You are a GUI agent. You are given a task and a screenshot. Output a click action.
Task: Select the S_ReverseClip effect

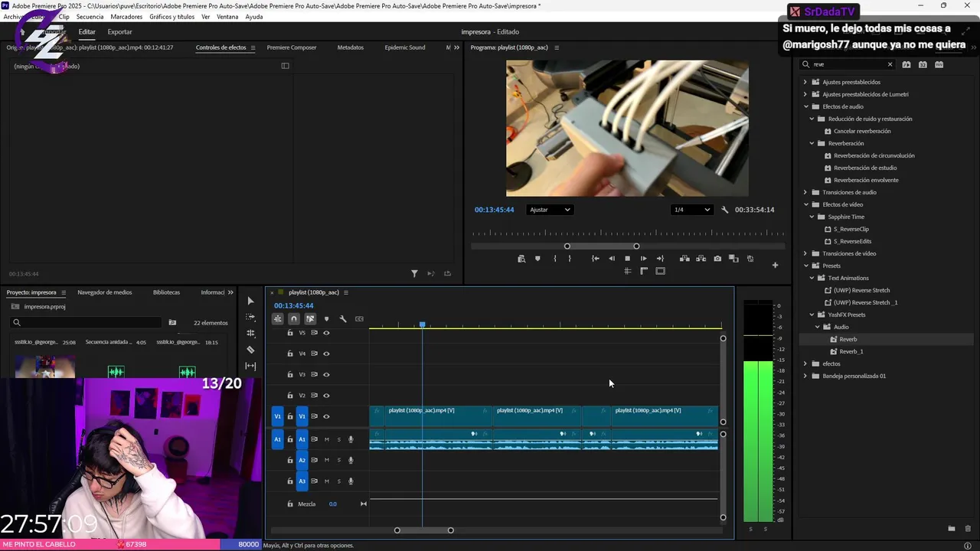click(851, 229)
